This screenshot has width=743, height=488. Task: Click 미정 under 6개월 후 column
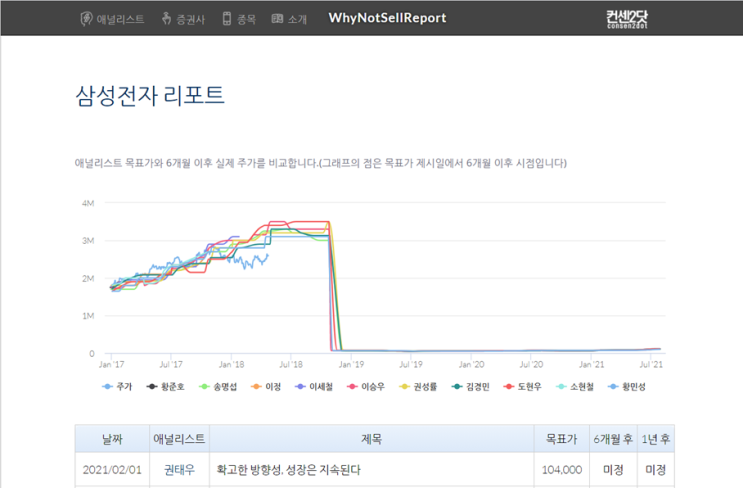[613, 470]
